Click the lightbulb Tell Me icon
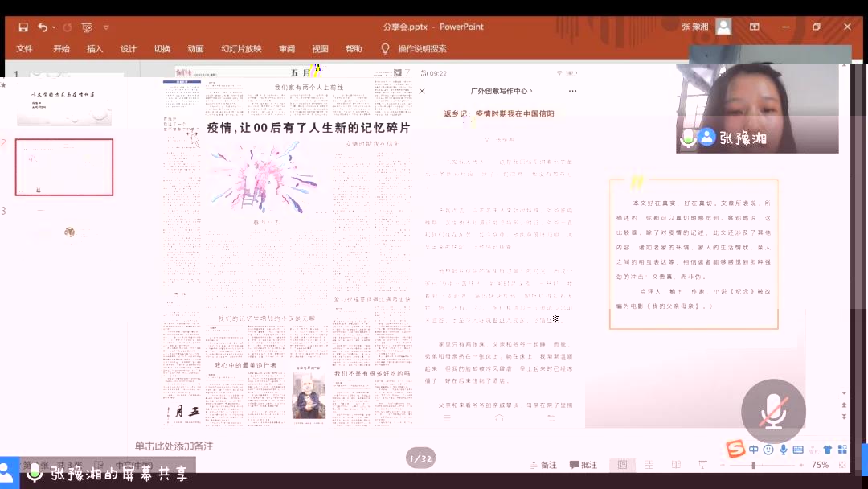This screenshot has height=489, width=868. 385,49
